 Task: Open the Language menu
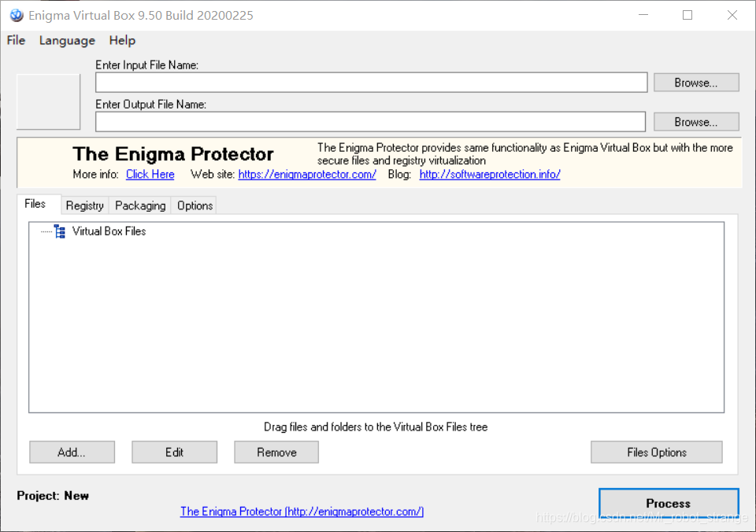point(67,40)
